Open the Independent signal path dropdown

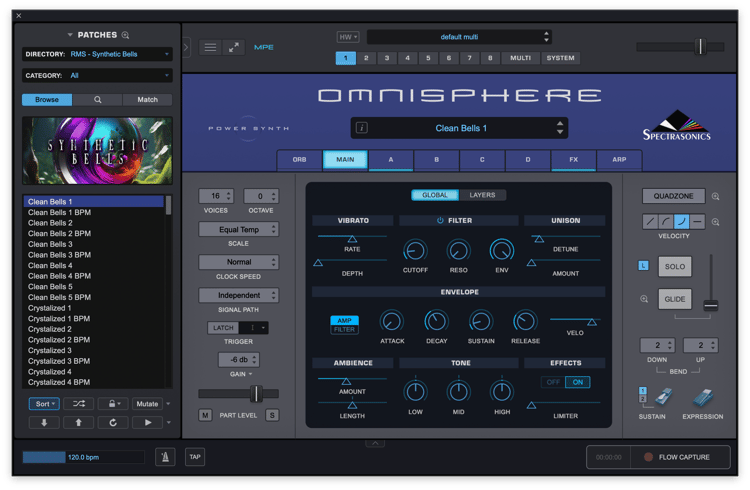239,295
